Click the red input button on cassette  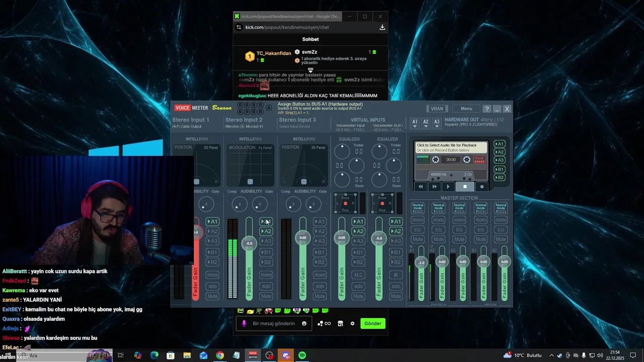coord(479,159)
